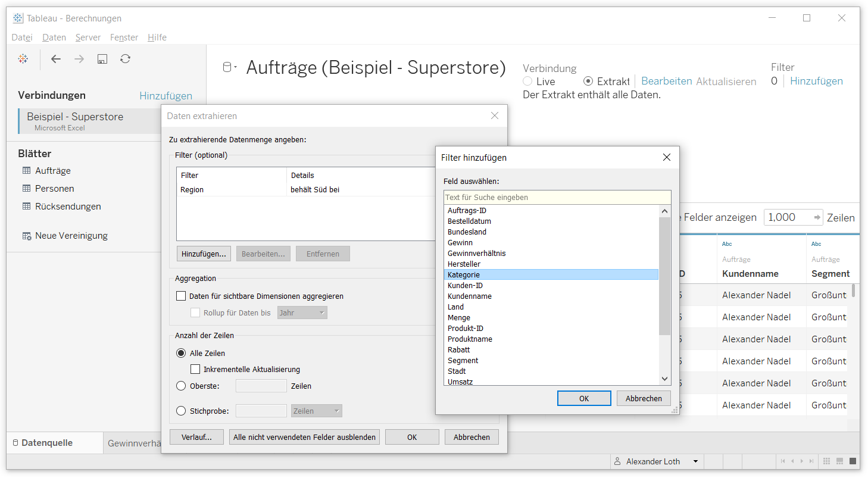This screenshot has height=478, width=868.
Task: Click the table icon beside Aufträge sheet
Action: pyautogui.click(x=26, y=171)
